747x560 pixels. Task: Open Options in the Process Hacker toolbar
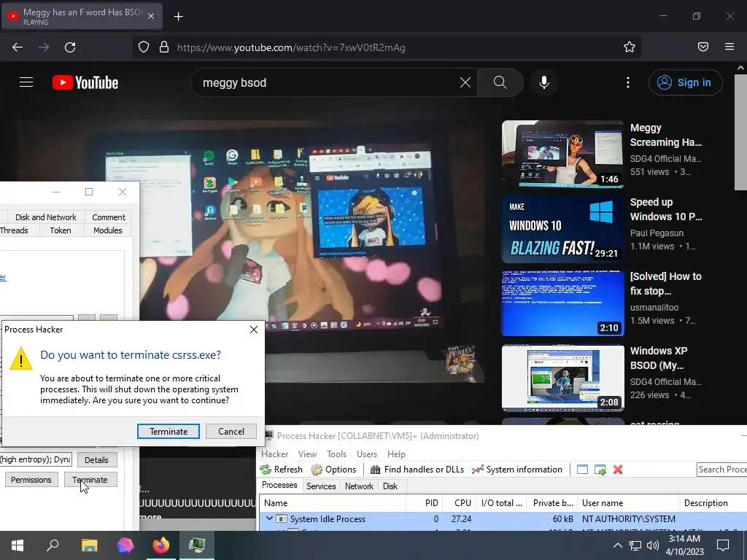pyautogui.click(x=333, y=470)
